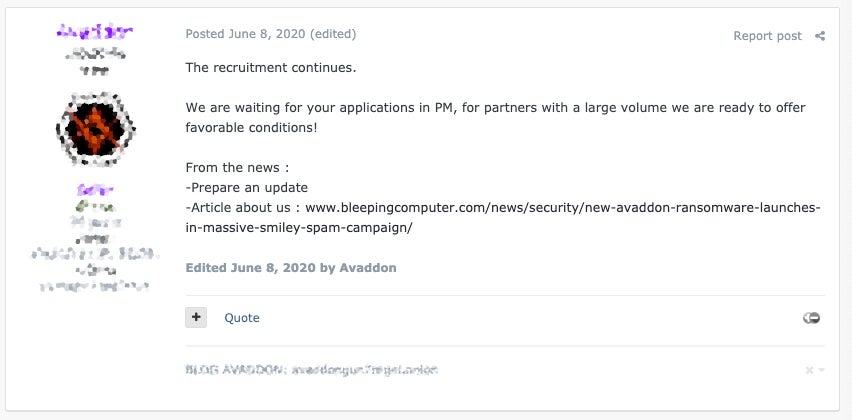This screenshot has height=420, width=852.
Task: Click the Report post link
Action: [767, 36]
